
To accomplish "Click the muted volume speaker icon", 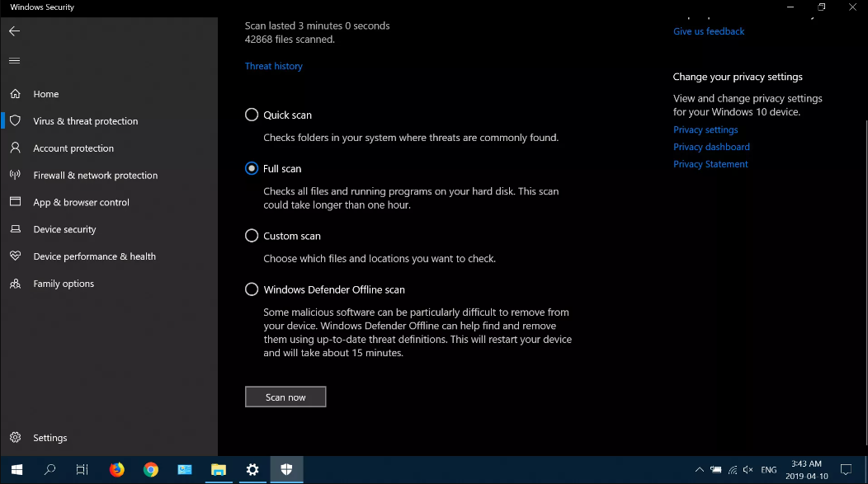I will tap(748, 470).
